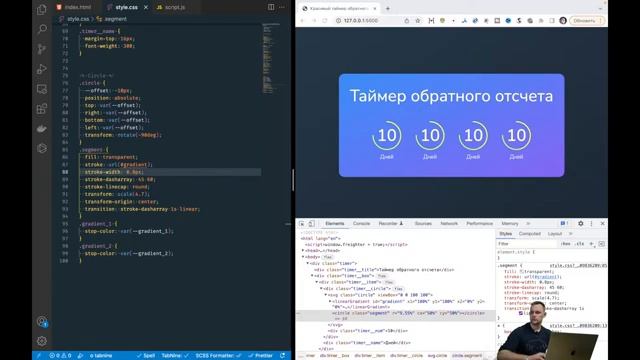Open the Docker whale icon in activity bar
Viewport: 640px width, 360px height.
point(42,129)
